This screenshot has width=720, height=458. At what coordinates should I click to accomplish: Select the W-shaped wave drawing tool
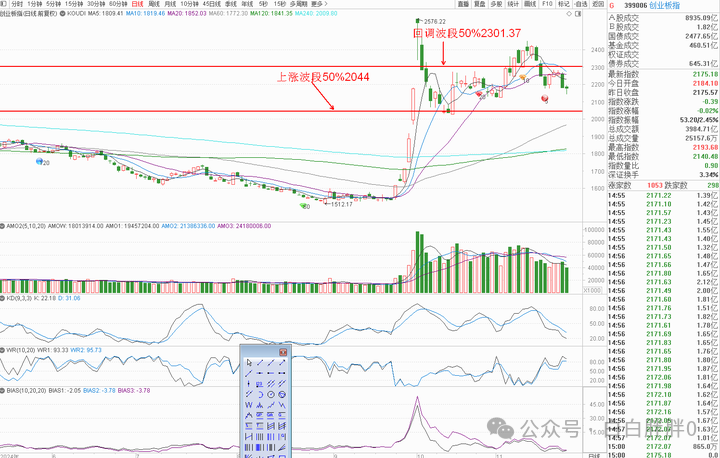click(249, 405)
